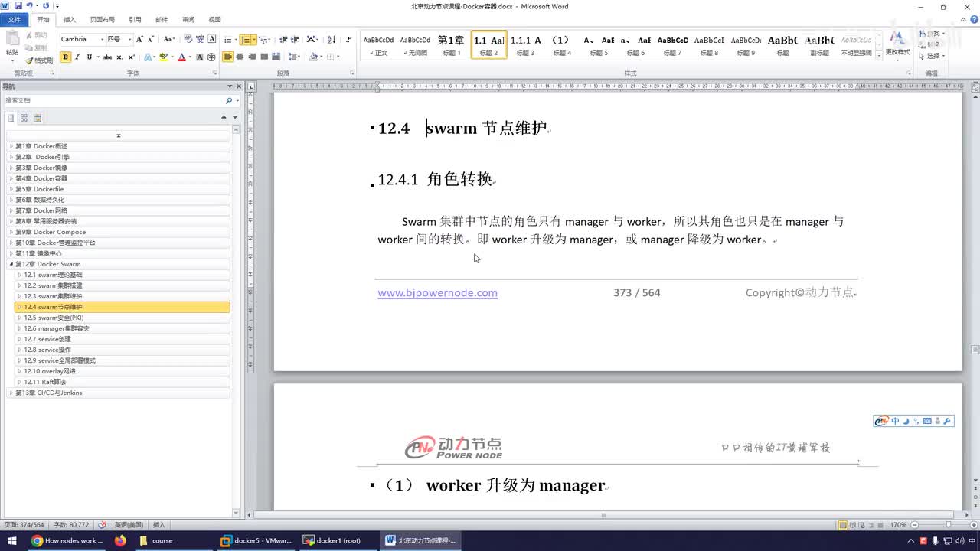The height and width of the screenshot is (551, 980).
Task: Open the course folder from the taskbar
Action: pyautogui.click(x=162, y=540)
